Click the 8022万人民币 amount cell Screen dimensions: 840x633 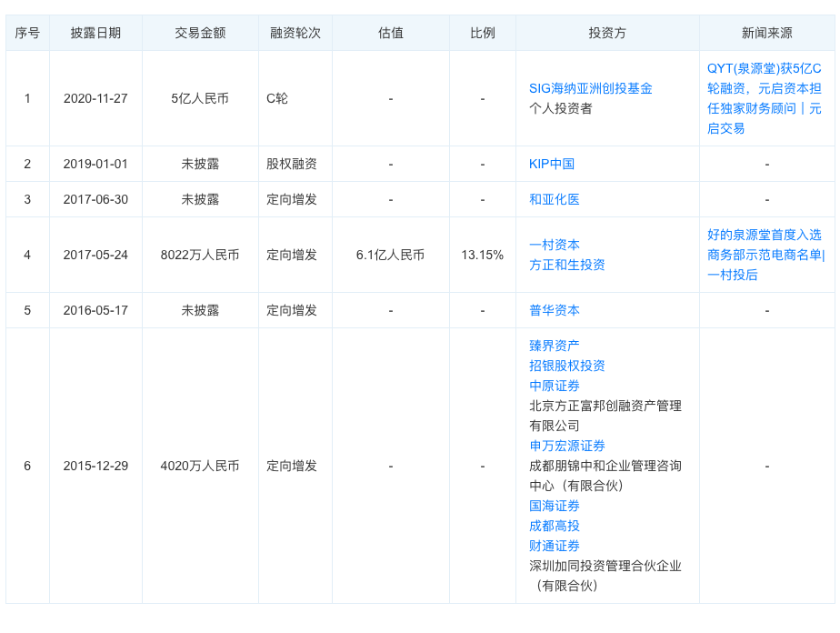(x=200, y=256)
